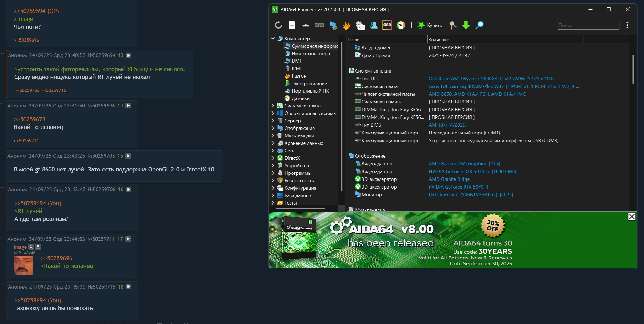Open the Report document icon
The width and height of the screenshot is (644, 324).
tap(292, 25)
